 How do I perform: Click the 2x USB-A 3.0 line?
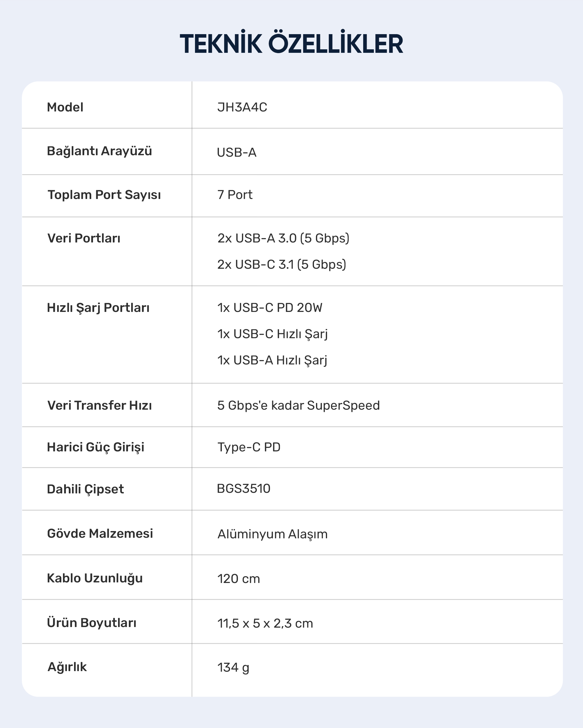[x=283, y=238]
